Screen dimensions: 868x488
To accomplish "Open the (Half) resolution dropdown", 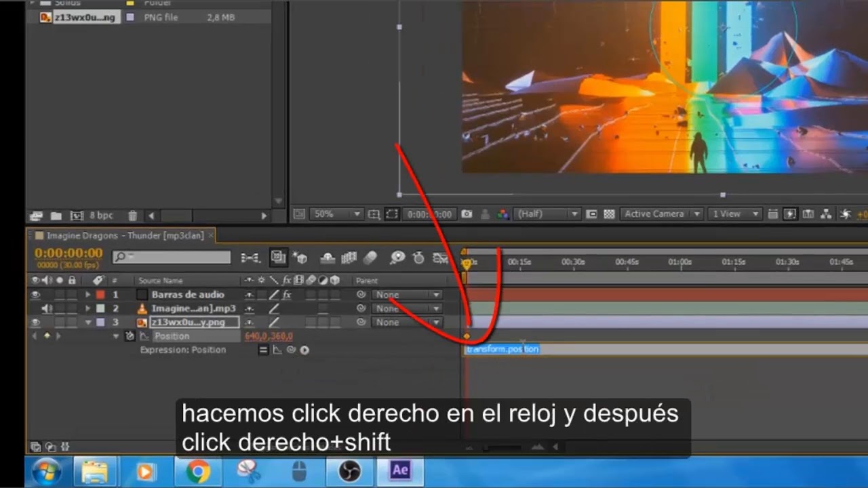I will coord(547,214).
